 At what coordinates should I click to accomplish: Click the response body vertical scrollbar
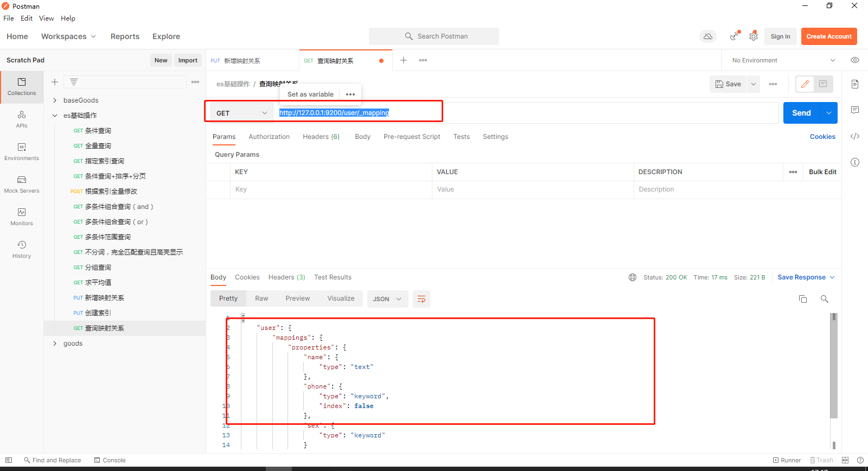coord(834,366)
